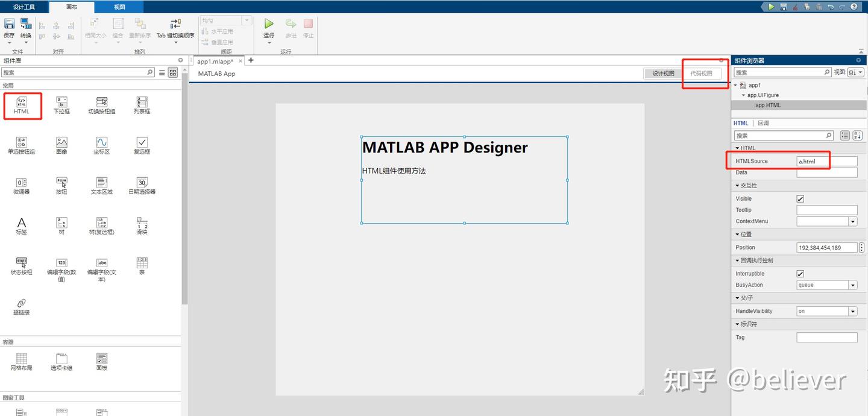Viewport: 868px width, 416px height.
Task: Select the HTML component from the component library
Action: [x=22, y=104]
